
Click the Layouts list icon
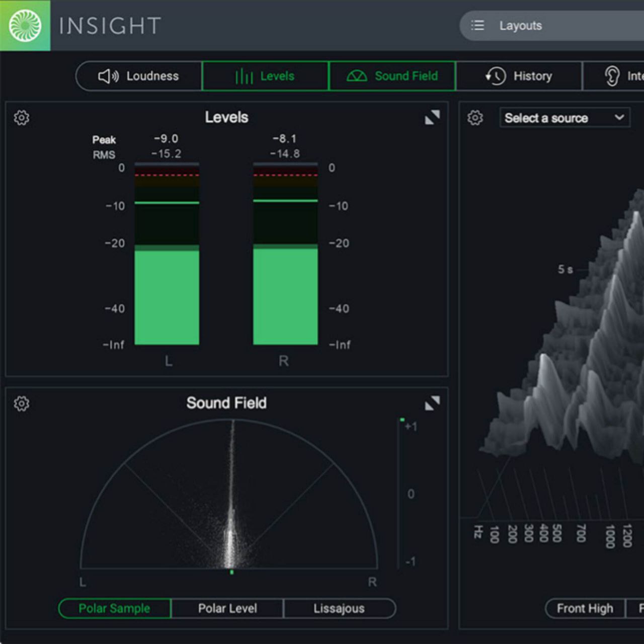click(477, 25)
